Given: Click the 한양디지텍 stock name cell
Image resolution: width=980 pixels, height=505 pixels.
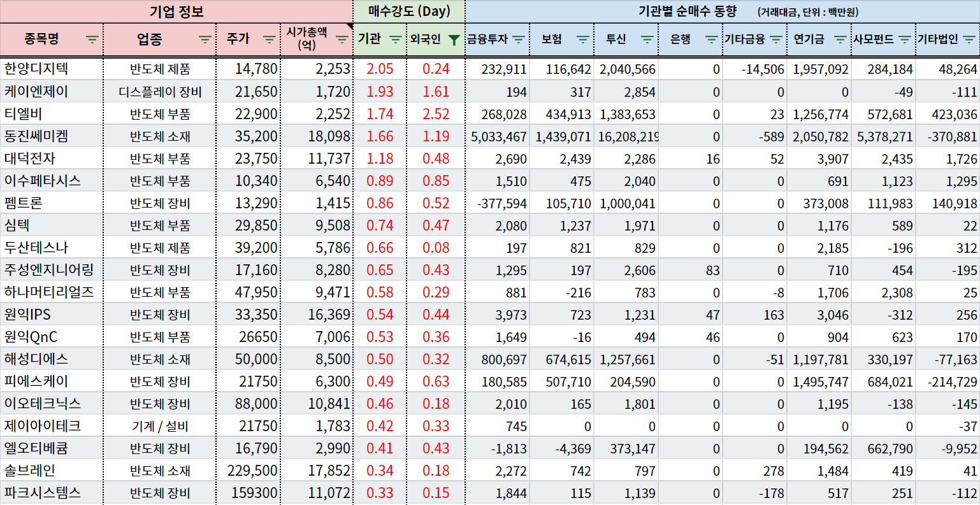Looking at the screenshot, I should point(52,69).
